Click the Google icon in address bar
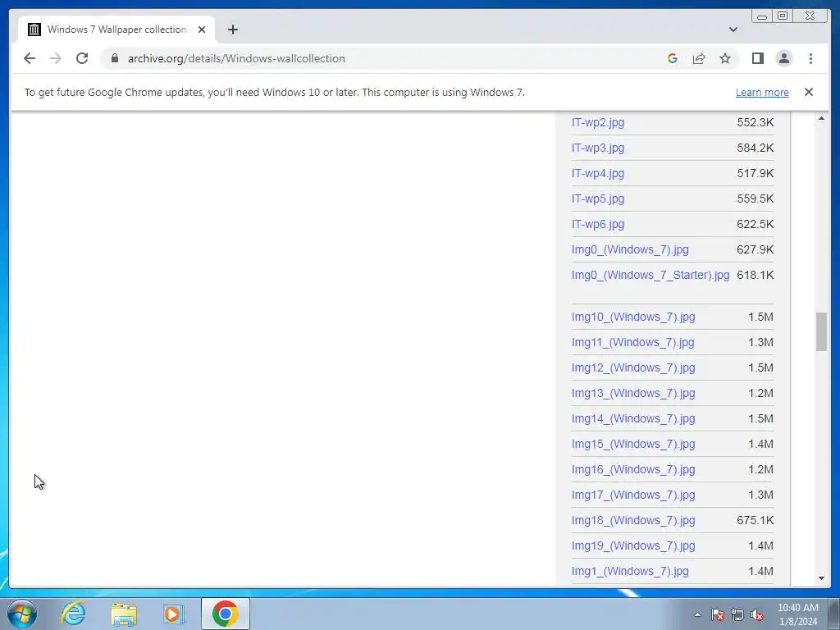This screenshot has height=630, width=840. coord(673,58)
